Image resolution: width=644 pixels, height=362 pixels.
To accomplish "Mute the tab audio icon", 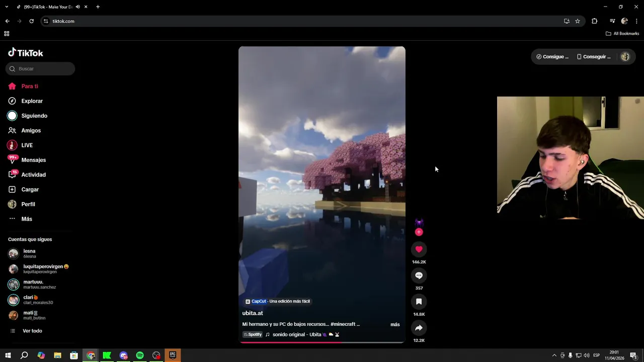I will point(77,7).
